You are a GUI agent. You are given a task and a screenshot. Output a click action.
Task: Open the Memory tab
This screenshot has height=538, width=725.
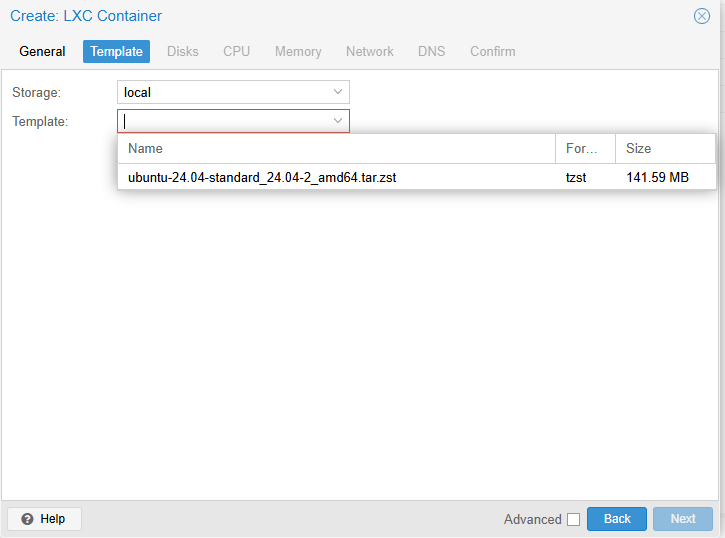(x=298, y=51)
